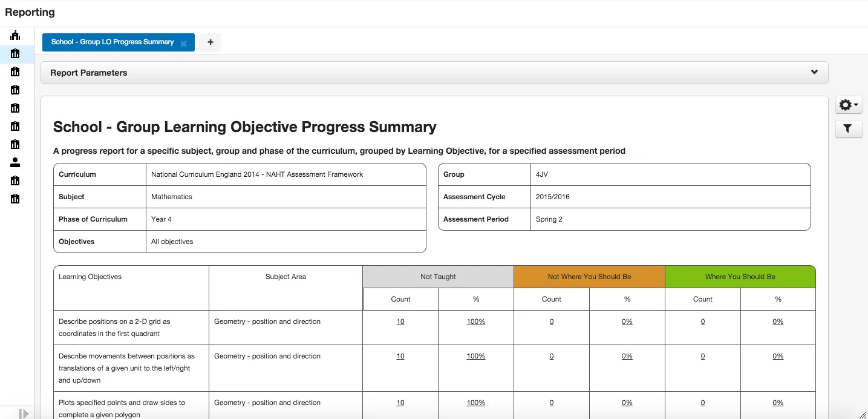The image size is (868, 419).
Task: Click Not Where You Should Be count, Describe positions row
Action: tap(552, 322)
